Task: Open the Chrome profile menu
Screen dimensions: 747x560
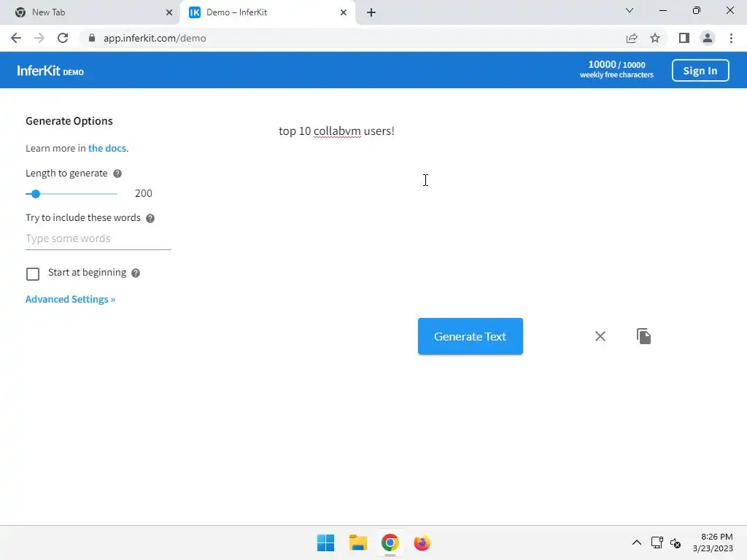Action: (708, 38)
